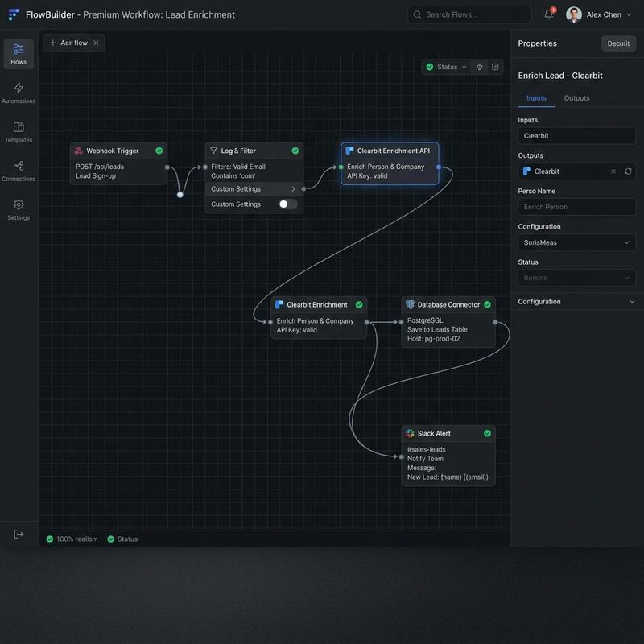Expand the Custom Settings chevron row
The image size is (644, 644).
tap(254, 189)
